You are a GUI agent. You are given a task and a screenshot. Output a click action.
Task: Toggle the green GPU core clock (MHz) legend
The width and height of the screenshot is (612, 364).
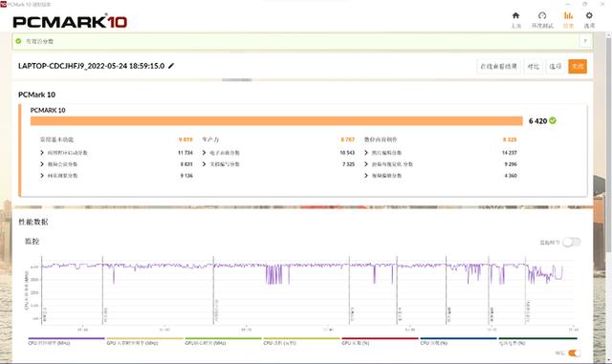coord(223,341)
